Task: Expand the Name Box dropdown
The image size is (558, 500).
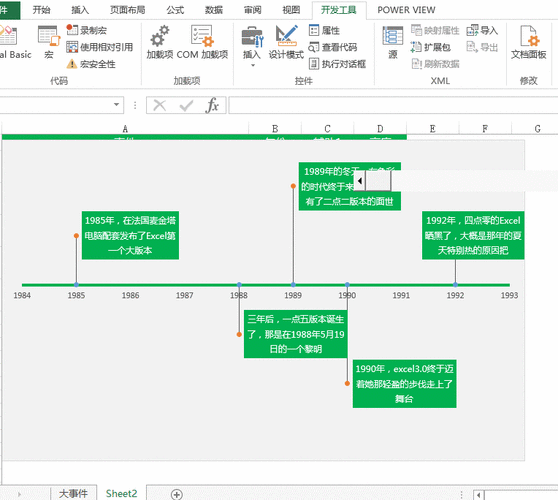Action: 116,105
